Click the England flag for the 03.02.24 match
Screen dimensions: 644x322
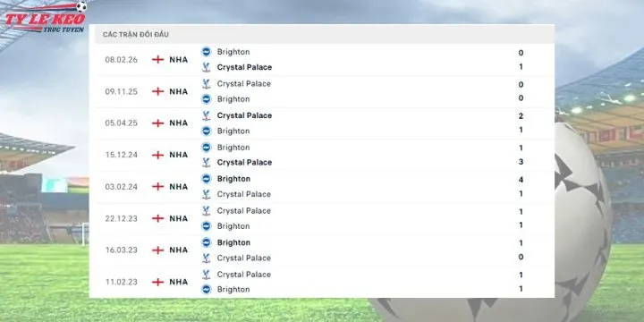157,186
